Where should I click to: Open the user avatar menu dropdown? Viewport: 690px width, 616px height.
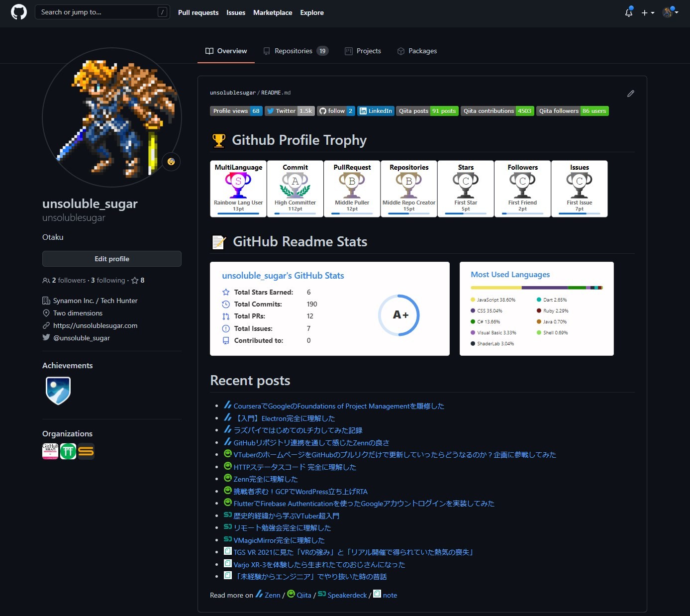pos(670,12)
